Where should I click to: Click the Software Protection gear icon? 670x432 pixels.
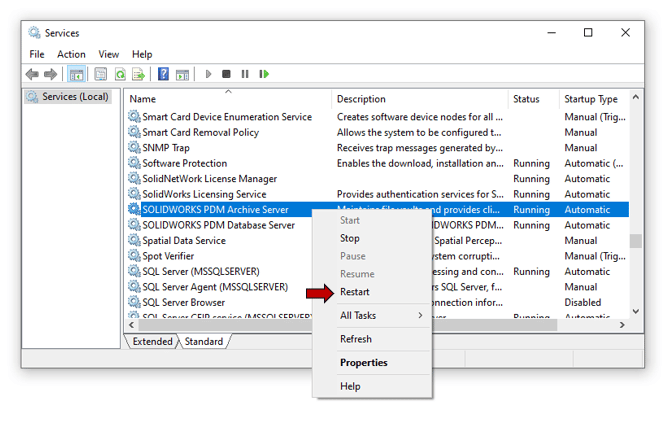pos(134,163)
